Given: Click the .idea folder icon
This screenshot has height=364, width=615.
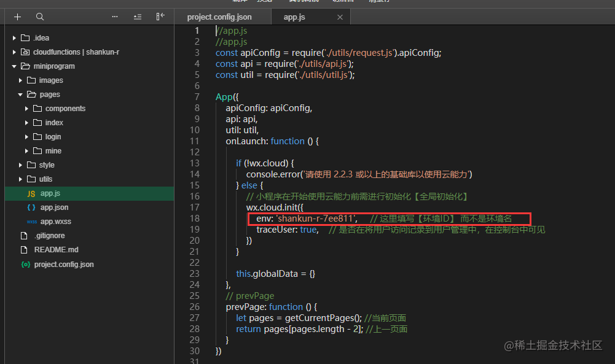Looking at the screenshot, I should coord(25,37).
